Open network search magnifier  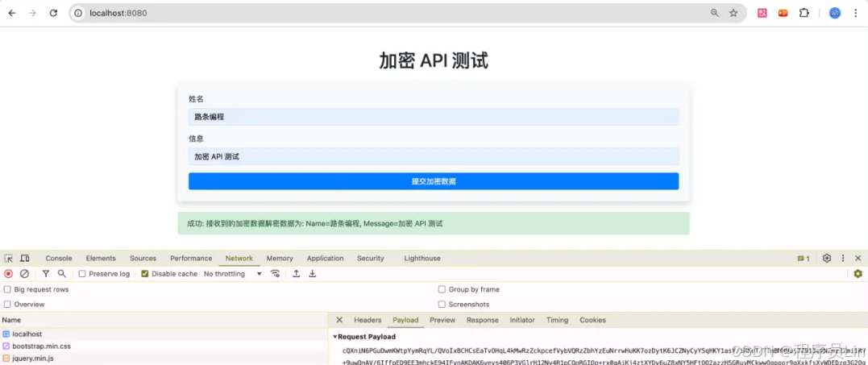pyautogui.click(x=62, y=274)
